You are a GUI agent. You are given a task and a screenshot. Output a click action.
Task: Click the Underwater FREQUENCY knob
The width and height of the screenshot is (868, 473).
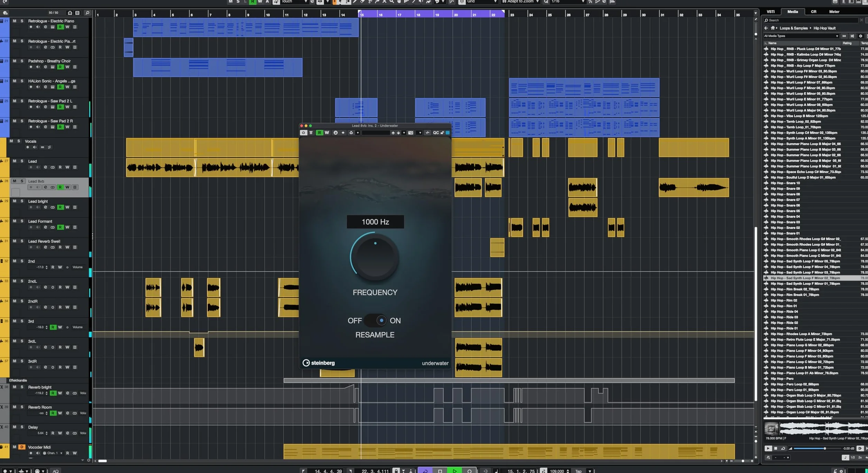pos(375,258)
